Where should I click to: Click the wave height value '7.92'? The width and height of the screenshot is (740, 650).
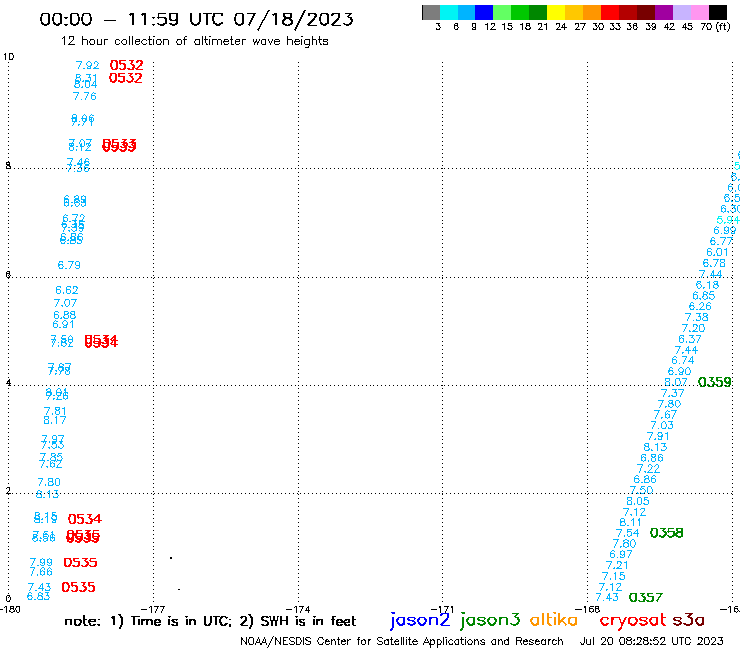[x=87, y=65]
